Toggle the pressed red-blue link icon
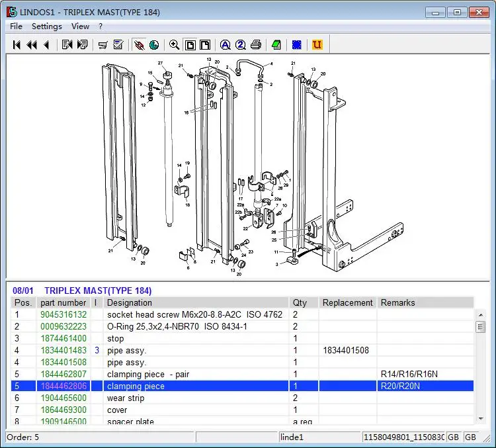496x448 pixels. pos(138,45)
